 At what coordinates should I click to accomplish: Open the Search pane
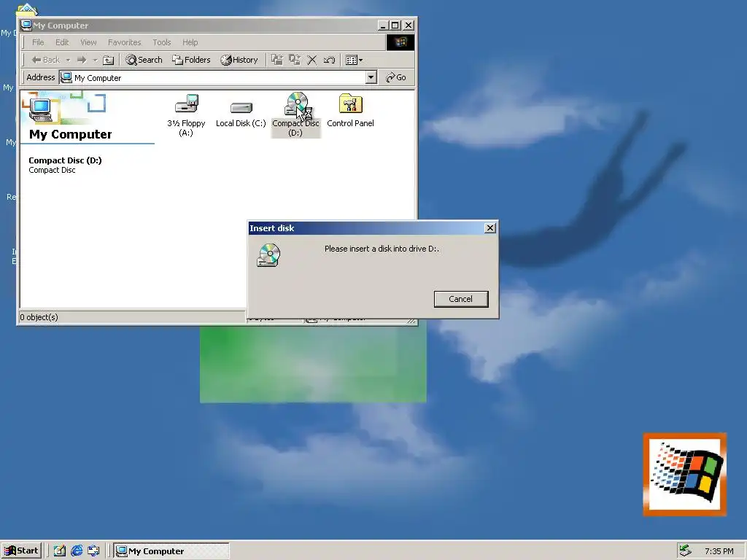click(x=144, y=60)
